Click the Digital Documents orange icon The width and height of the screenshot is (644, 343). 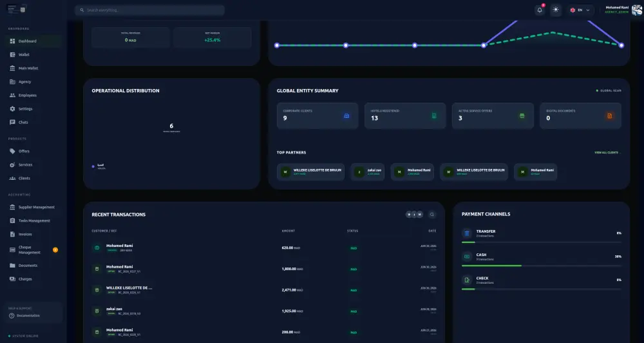609,116
